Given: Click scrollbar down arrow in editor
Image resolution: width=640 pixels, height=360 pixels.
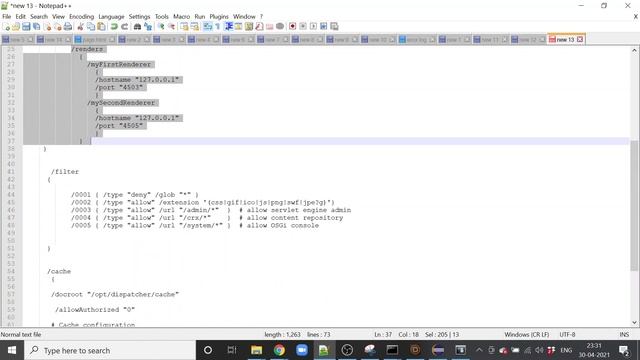Looking at the screenshot, I should coord(634,322).
